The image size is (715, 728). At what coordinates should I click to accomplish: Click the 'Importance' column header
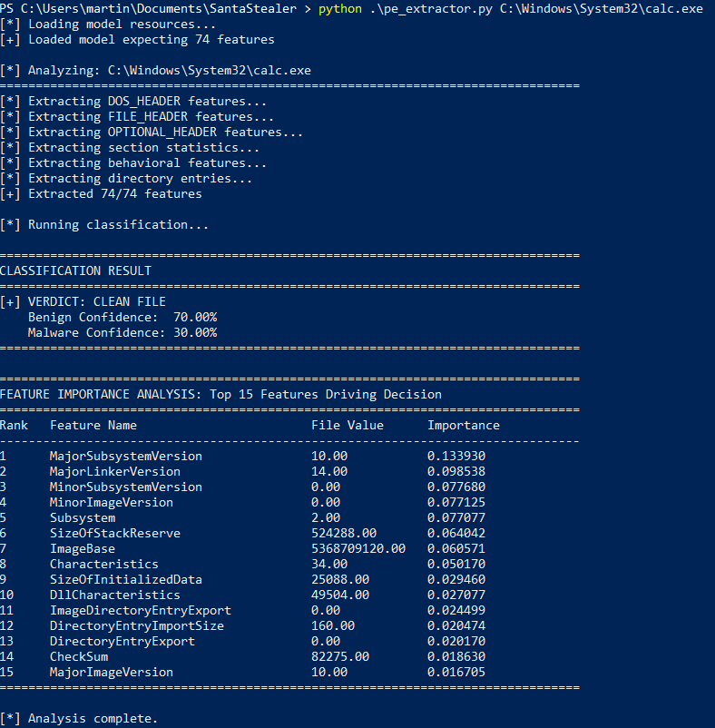(x=464, y=426)
